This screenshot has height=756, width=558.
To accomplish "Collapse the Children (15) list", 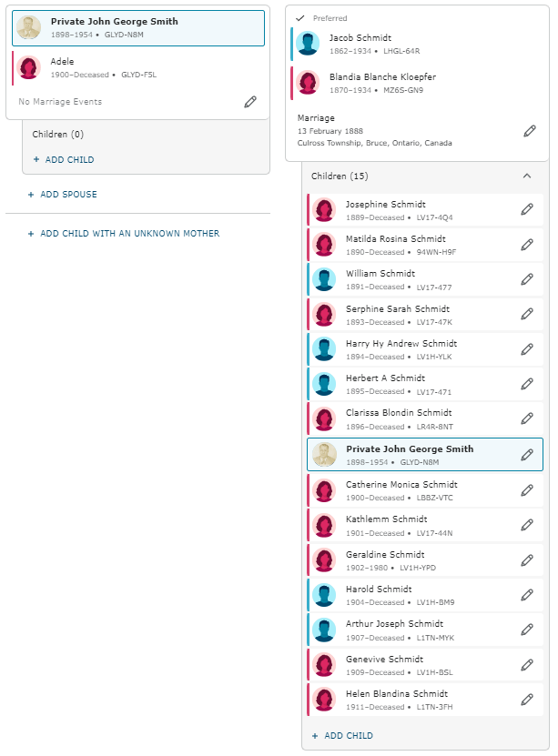I will pyautogui.click(x=526, y=176).
